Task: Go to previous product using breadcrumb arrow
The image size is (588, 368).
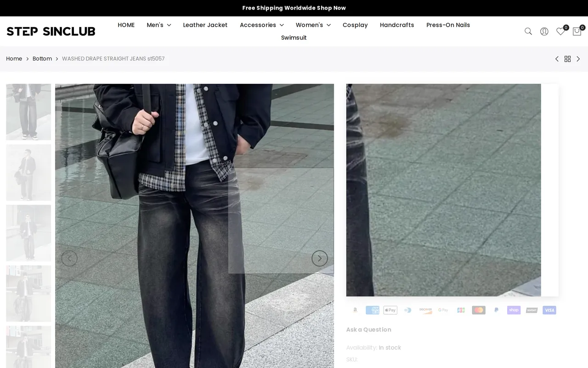Action: [x=557, y=59]
